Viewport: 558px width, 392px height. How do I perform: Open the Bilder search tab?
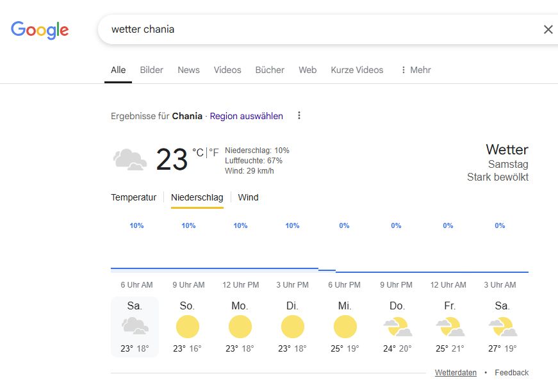[x=151, y=70]
